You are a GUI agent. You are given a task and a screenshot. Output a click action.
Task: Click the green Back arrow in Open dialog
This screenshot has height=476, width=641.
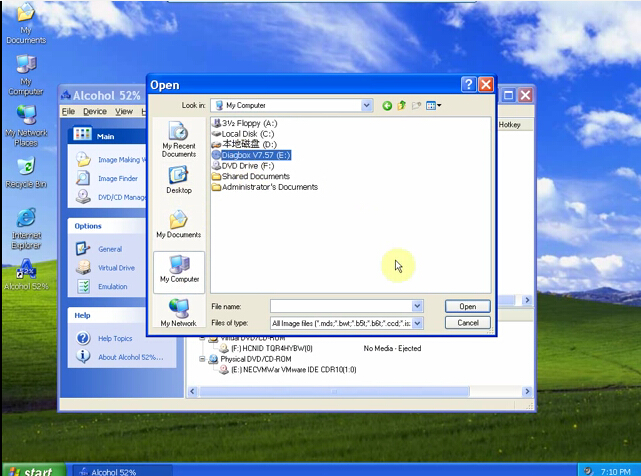pos(387,106)
